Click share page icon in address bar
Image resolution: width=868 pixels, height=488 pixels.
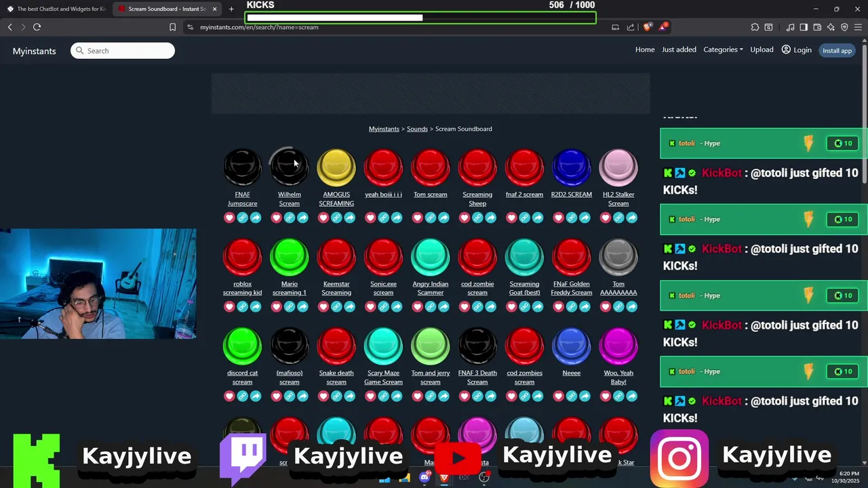[631, 27]
